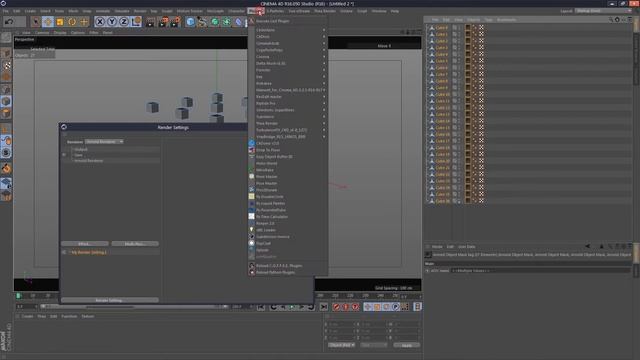Toggle the Y axis lock icon
The height and width of the screenshot is (360, 640).
tap(112, 22)
